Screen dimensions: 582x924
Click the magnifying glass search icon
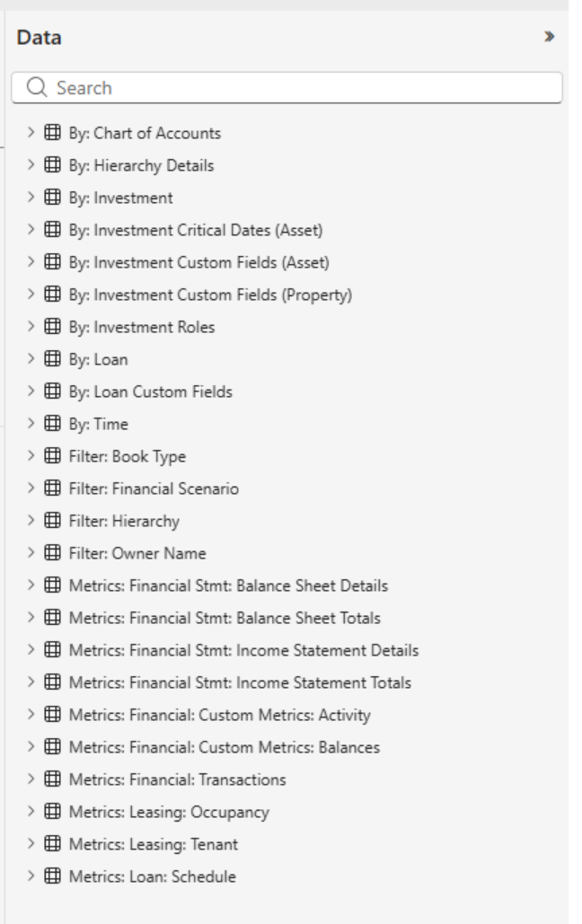(x=36, y=88)
